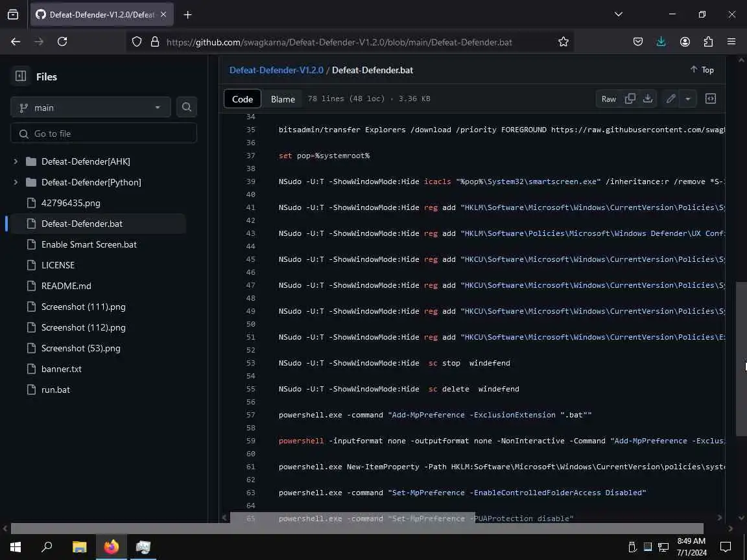This screenshot has width=747, height=560.
Task: Expand the Defeat-Defender[AHK] folder
Action: point(16,161)
